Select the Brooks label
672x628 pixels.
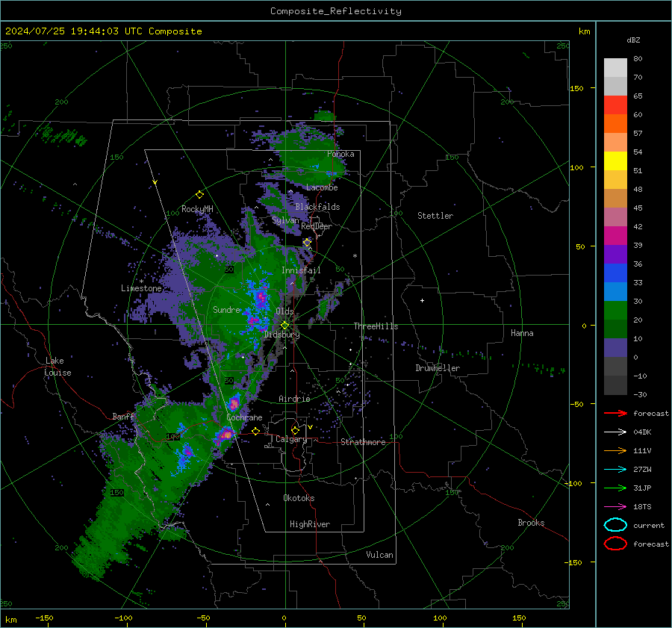coord(531,523)
